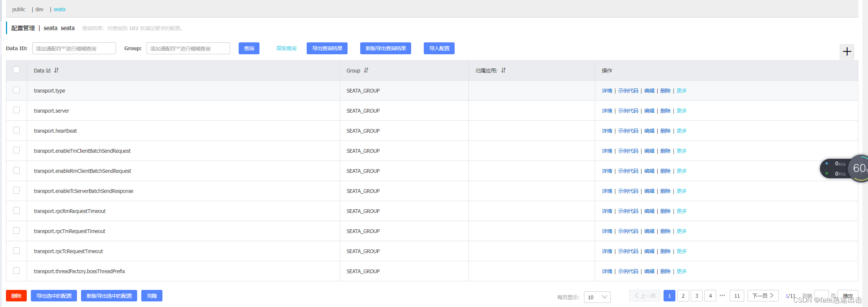868x307 pixels.
Task: Tick checkbox for transport.enableTcServerBatchSendResponse
Action: pyautogui.click(x=16, y=190)
